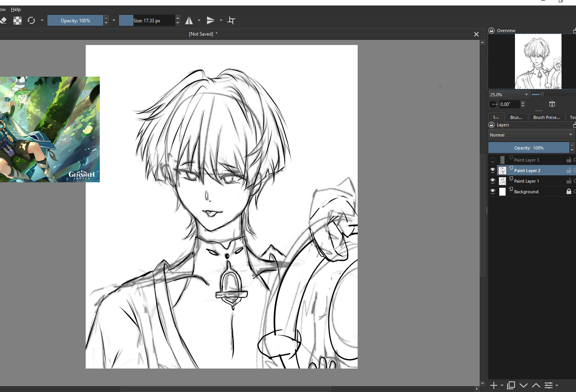Screen dimensions: 576x392
Task: Move layer up with the up arrow
Action: pos(536,385)
